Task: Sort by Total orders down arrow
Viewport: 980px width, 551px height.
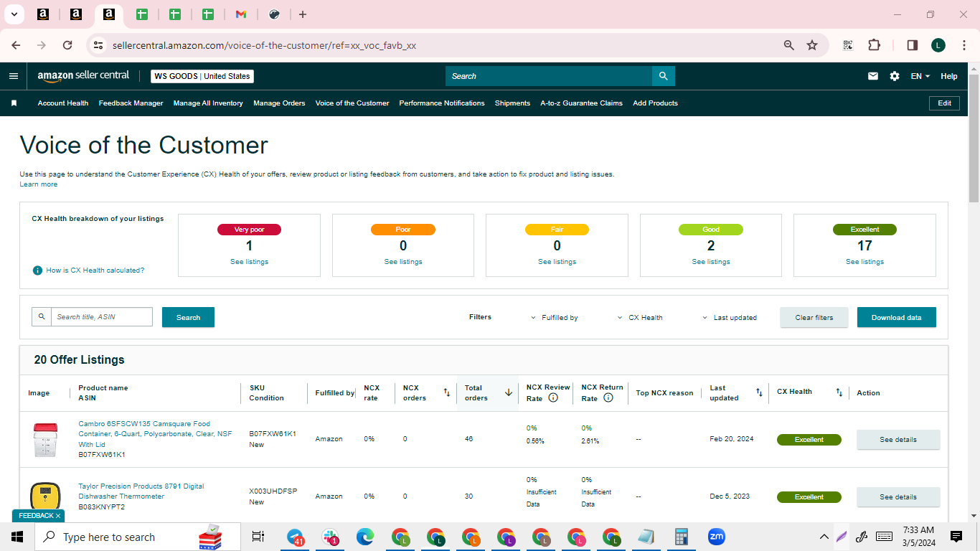Action: (x=509, y=392)
